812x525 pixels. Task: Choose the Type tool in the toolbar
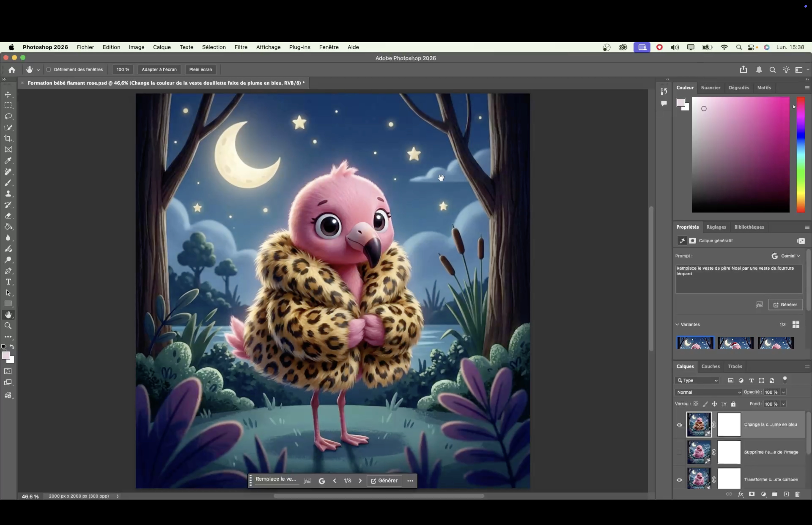(8, 282)
